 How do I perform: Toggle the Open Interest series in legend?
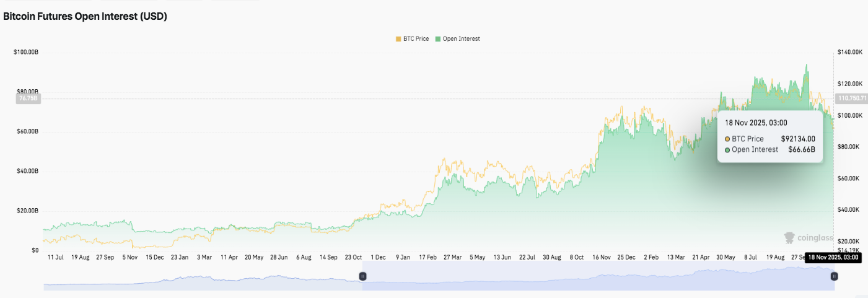(462, 39)
